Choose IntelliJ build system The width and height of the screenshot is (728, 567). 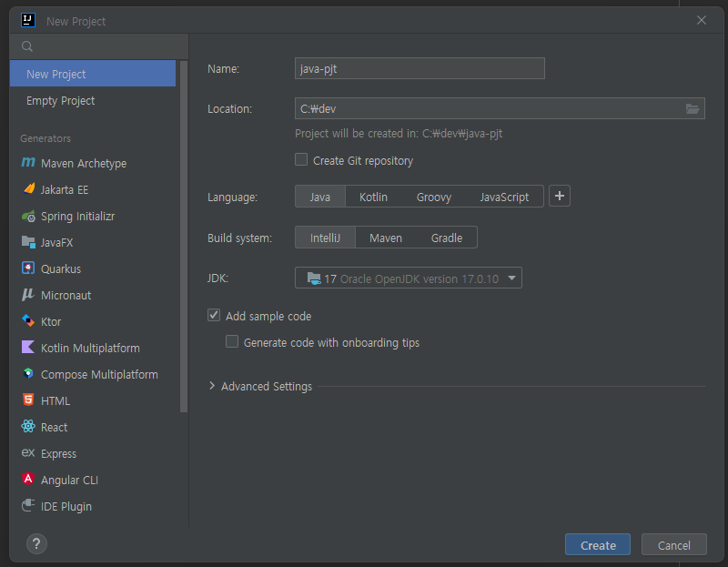[325, 238]
